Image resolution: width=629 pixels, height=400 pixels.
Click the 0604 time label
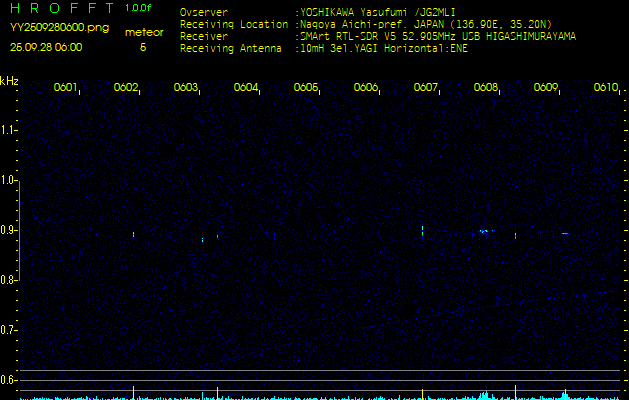(246, 87)
